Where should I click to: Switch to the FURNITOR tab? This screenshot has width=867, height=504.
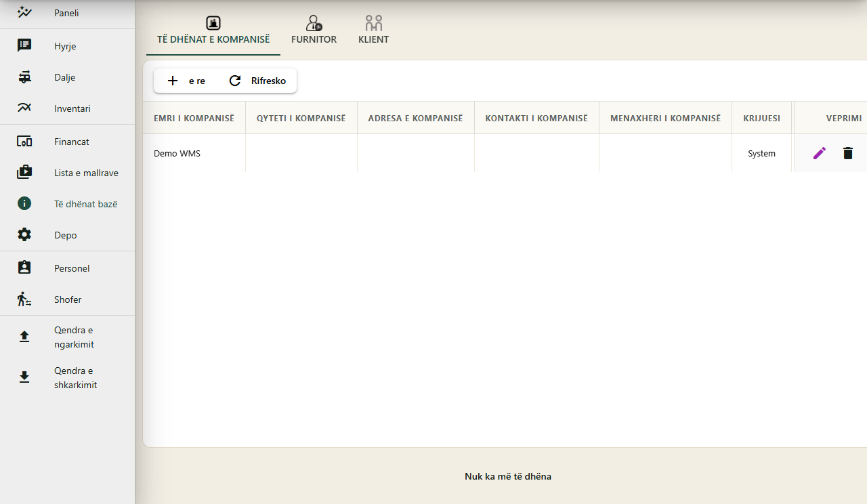point(314,30)
